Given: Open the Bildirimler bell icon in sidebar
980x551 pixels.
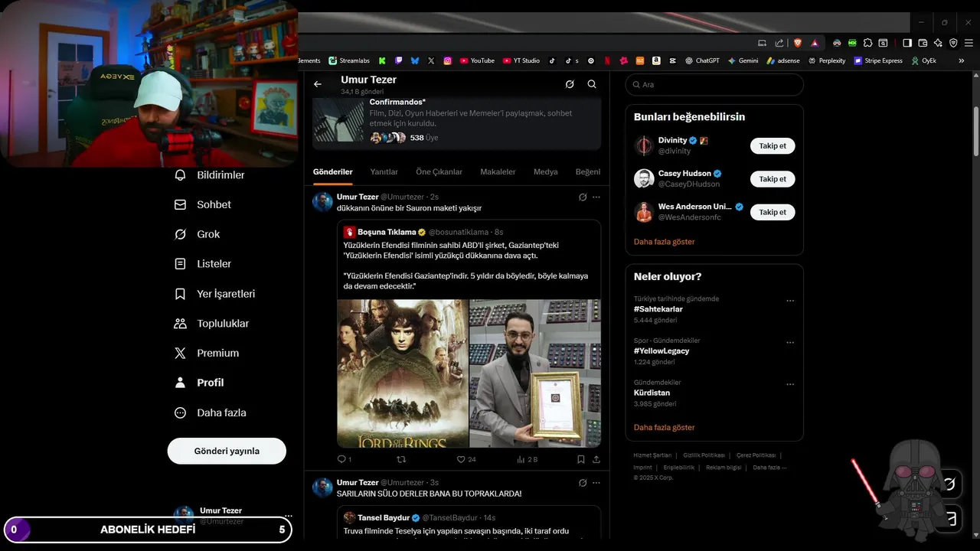Looking at the screenshot, I should pyautogui.click(x=181, y=174).
